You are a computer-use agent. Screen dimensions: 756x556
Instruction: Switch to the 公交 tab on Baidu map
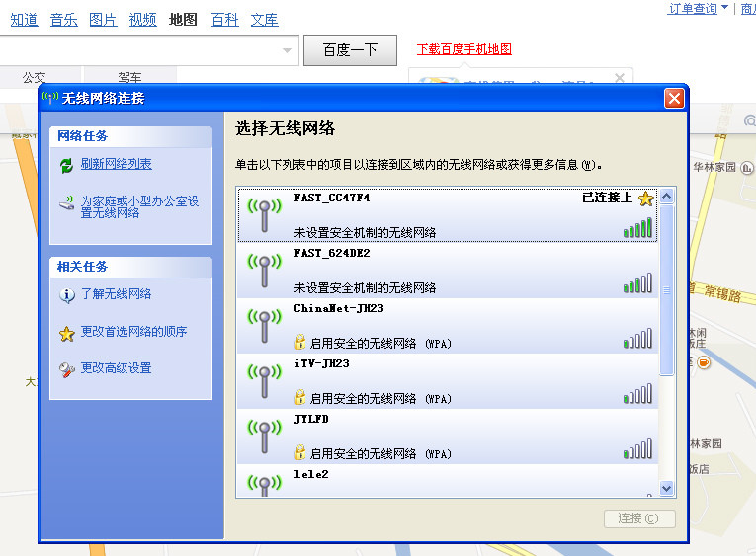(41, 77)
